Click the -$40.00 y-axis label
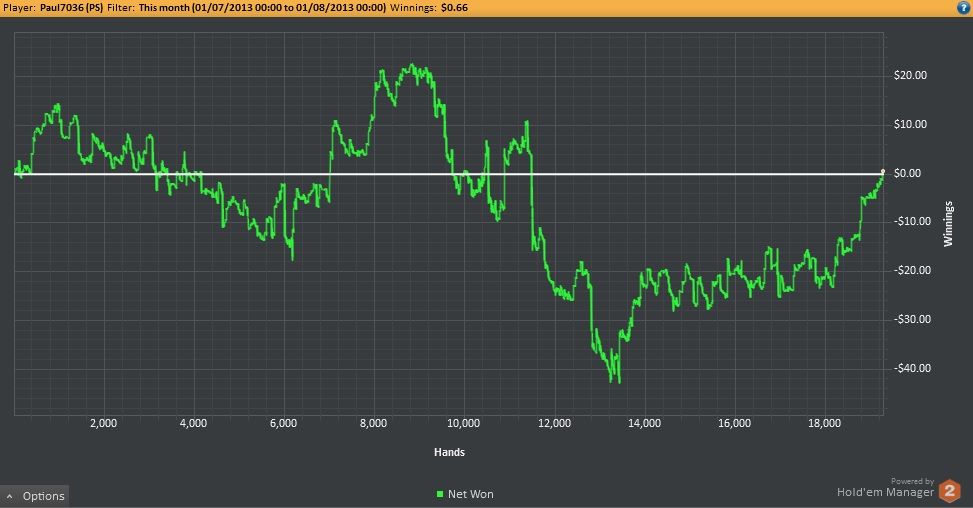973x508 pixels. 912,368
